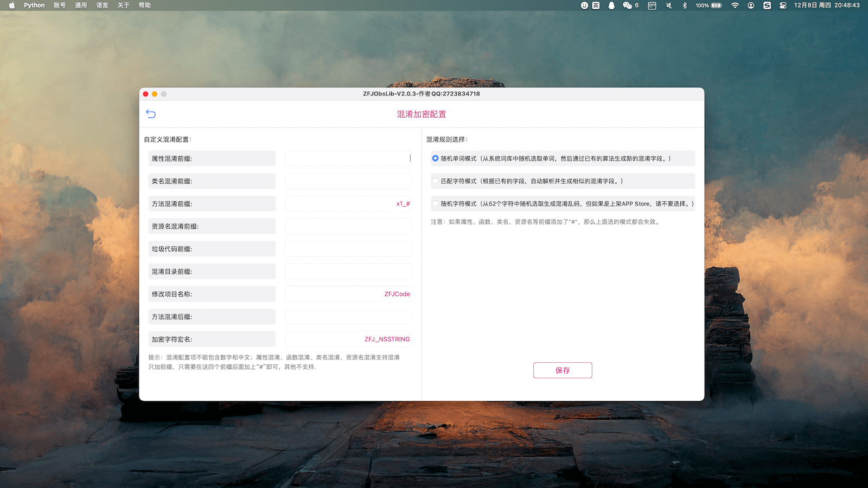Click the 类名混淆前缀 input field

(x=348, y=181)
